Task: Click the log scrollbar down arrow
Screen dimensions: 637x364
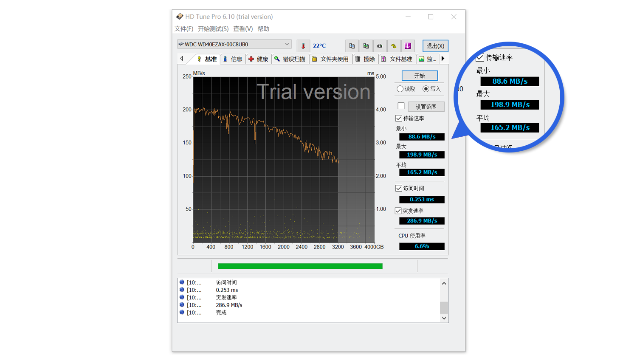Action: click(444, 318)
